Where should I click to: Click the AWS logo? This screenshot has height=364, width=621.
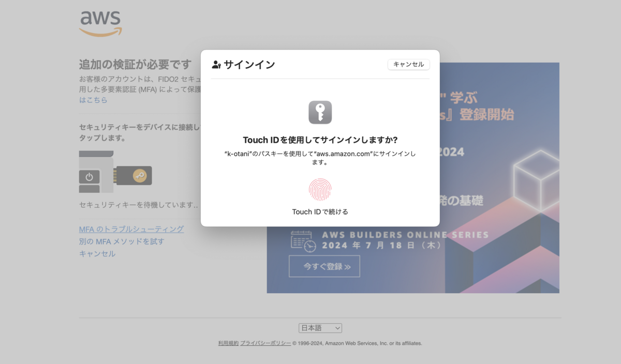101,23
